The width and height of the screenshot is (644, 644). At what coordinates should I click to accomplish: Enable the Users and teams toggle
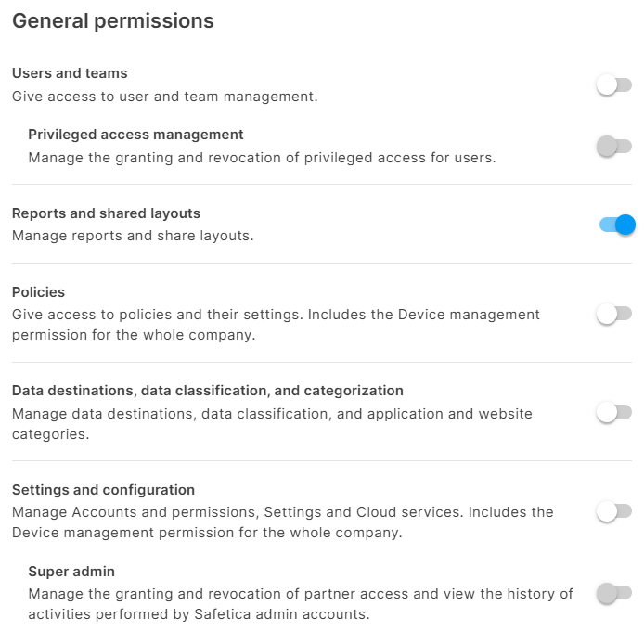[613, 85]
